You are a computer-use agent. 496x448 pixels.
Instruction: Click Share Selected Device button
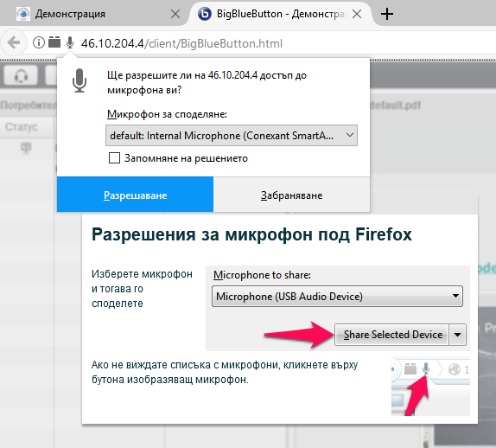coord(391,335)
